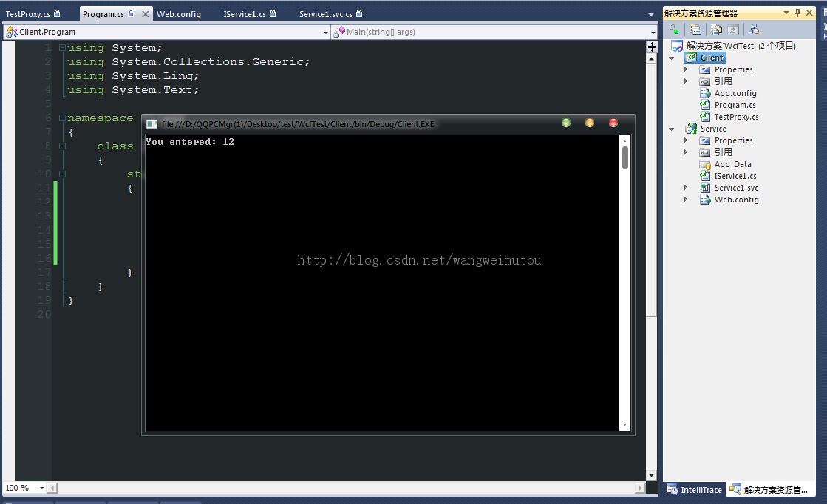Viewport: 827px width, 504px height.
Task: Click the split editor handle above vertical scrollbar
Action: point(652,47)
